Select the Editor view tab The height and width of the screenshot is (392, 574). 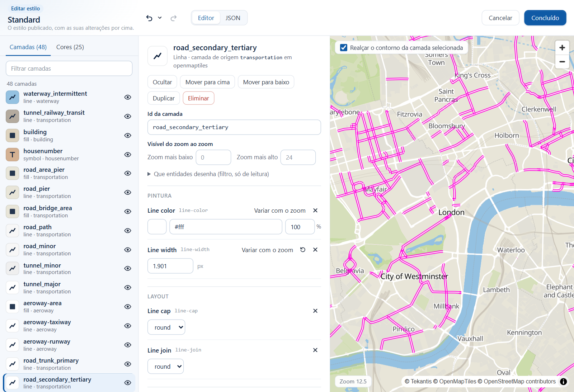click(206, 18)
